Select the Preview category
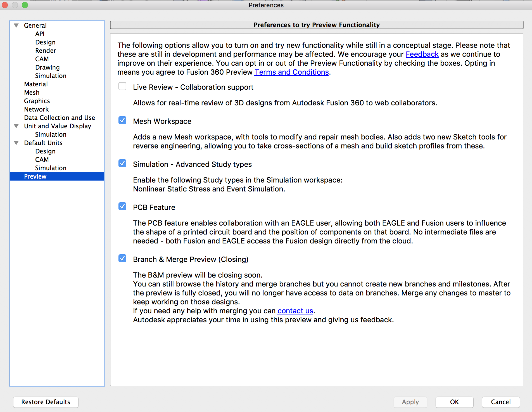 pos(57,176)
